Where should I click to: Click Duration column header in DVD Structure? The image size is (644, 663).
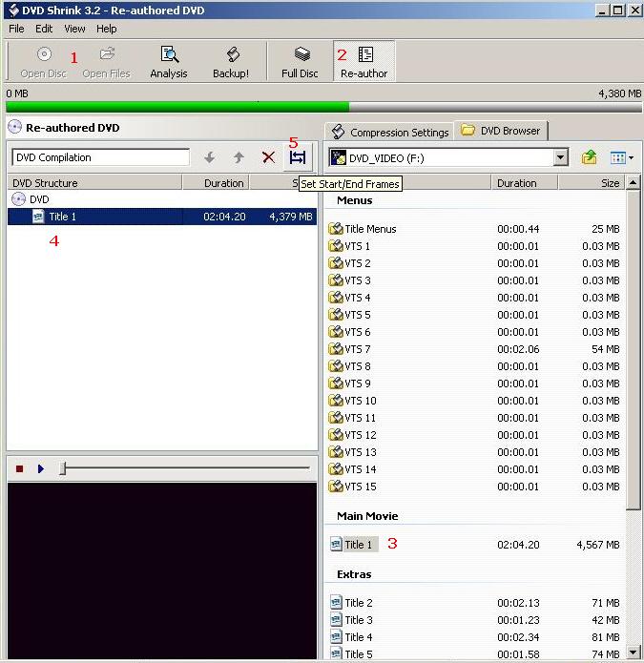coord(216,183)
